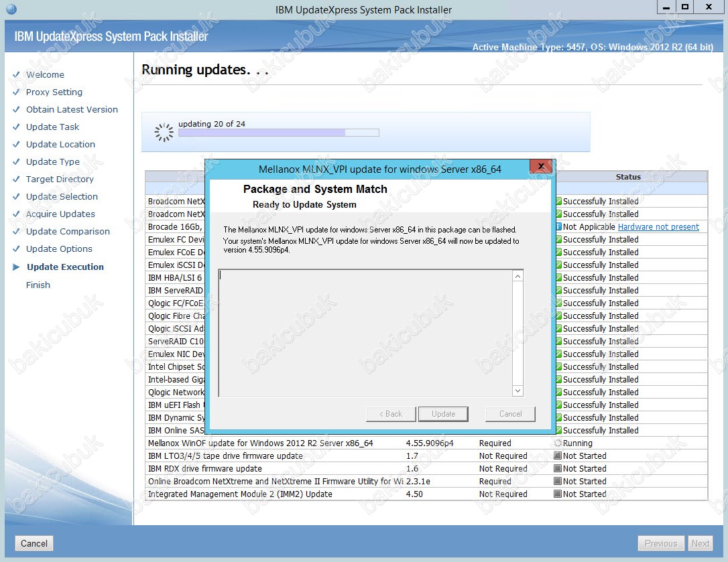Click inside the dialog's empty log text area
The width and height of the screenshot is (728, 562).
(366, 333)
